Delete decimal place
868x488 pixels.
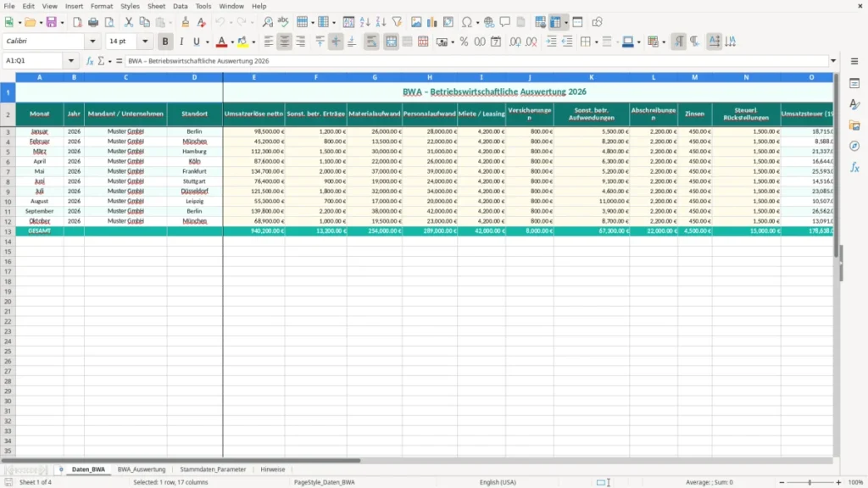pos(531,42)
